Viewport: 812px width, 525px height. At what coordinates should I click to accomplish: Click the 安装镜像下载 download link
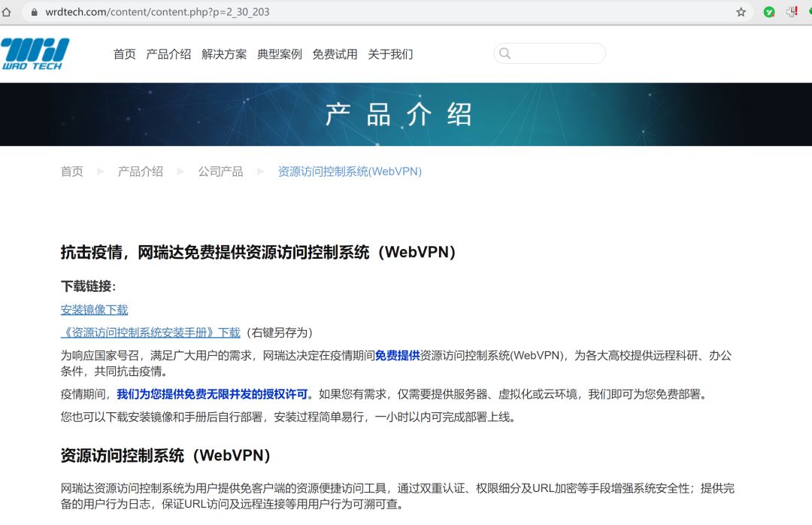point(94,310)
